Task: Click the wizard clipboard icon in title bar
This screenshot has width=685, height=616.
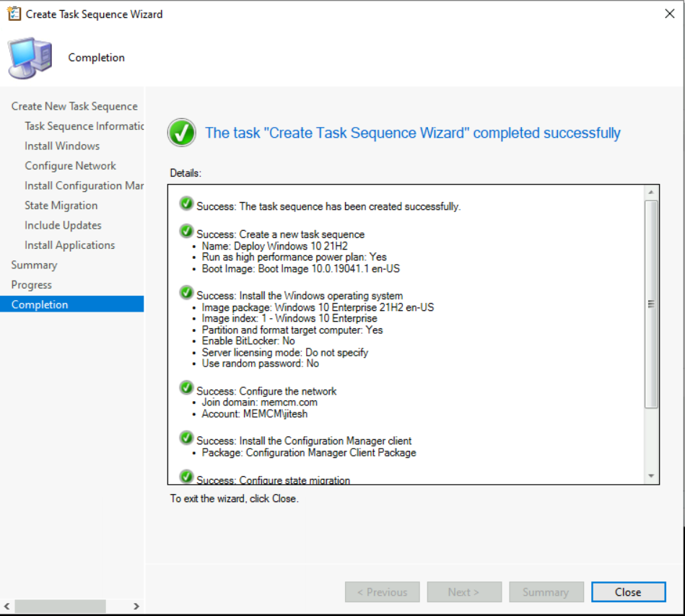Action: click(14, 14)
